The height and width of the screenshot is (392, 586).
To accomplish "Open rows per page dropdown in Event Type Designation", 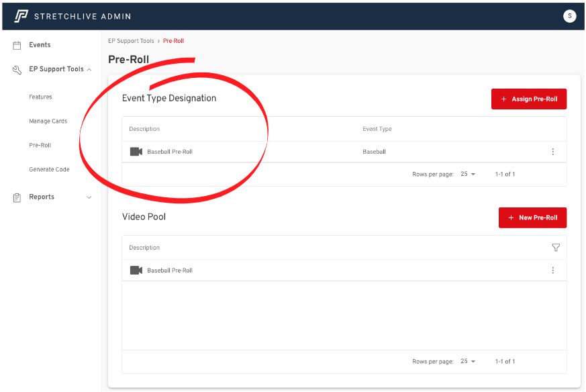I will point(468,175).
